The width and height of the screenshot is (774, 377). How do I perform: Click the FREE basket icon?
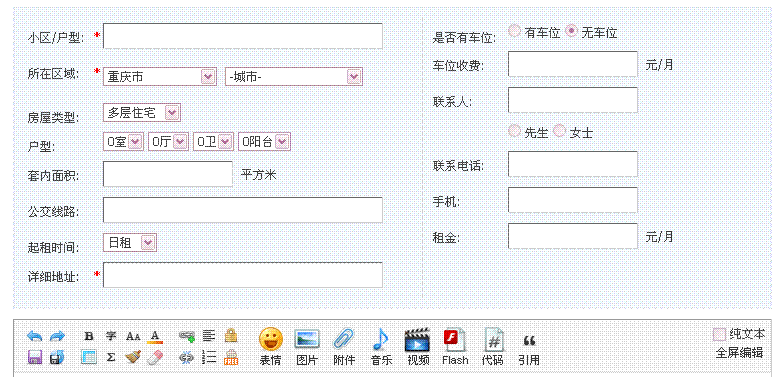click(x=231, y=357)
